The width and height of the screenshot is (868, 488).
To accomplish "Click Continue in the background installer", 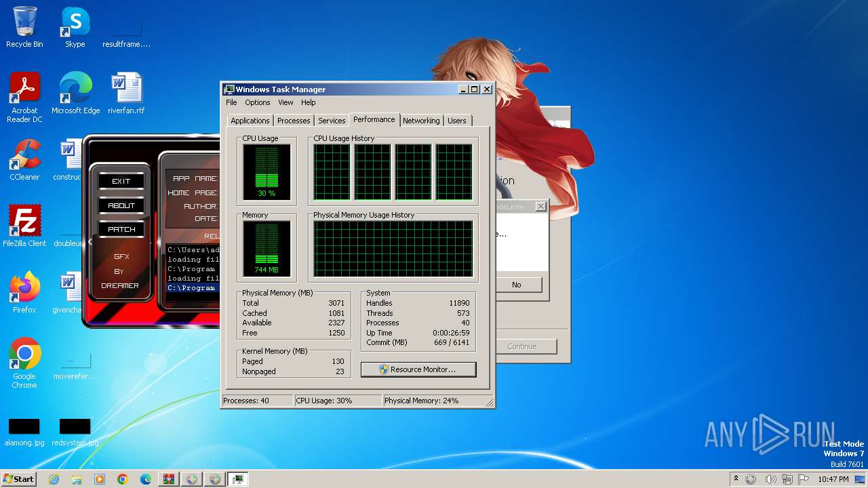I will point(526,346).
